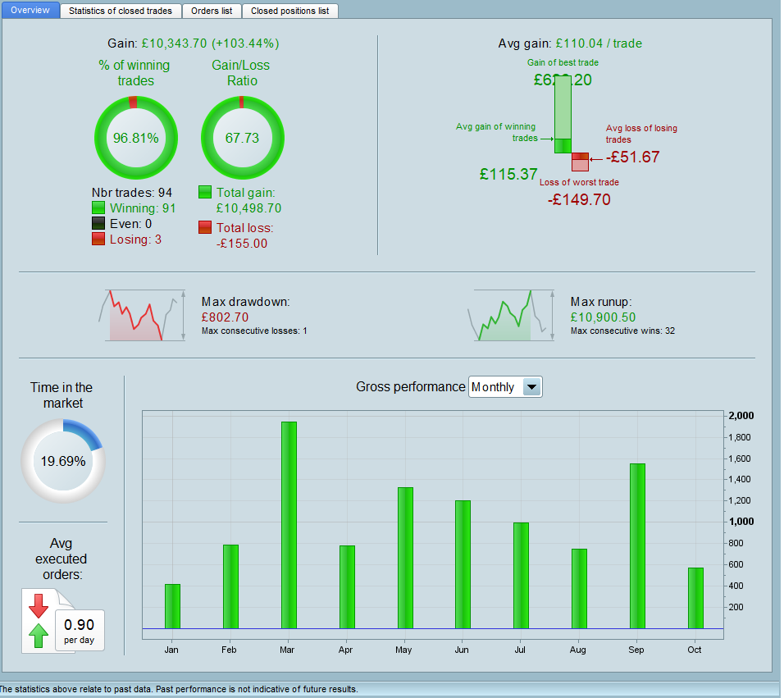Click the January performance bar
This screenshot has width=784, height=698.
point(172,606)
